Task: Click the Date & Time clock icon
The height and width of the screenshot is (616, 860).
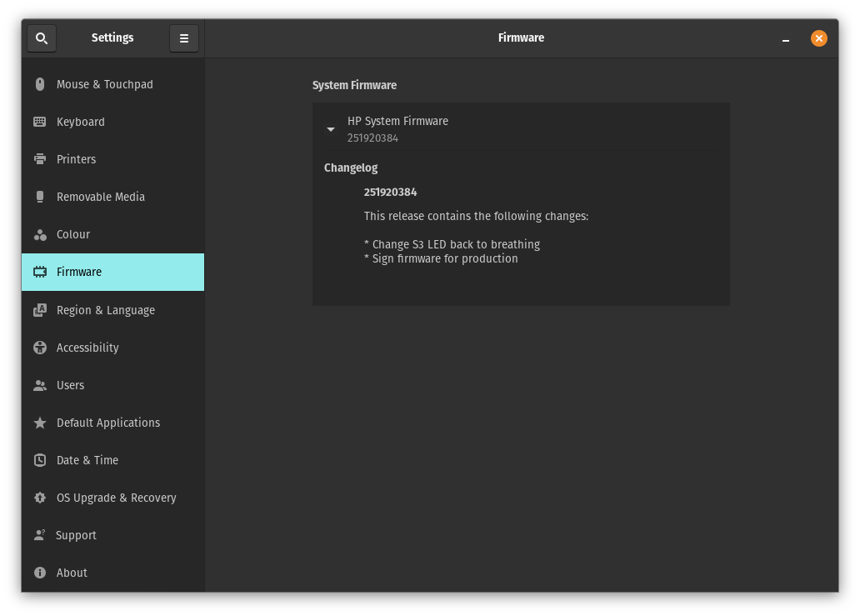Action: click(x=40, y=460)
